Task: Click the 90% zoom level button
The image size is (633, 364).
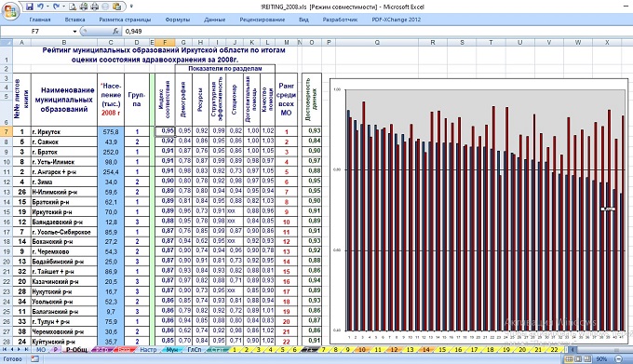Action: [x=601, y=358]
